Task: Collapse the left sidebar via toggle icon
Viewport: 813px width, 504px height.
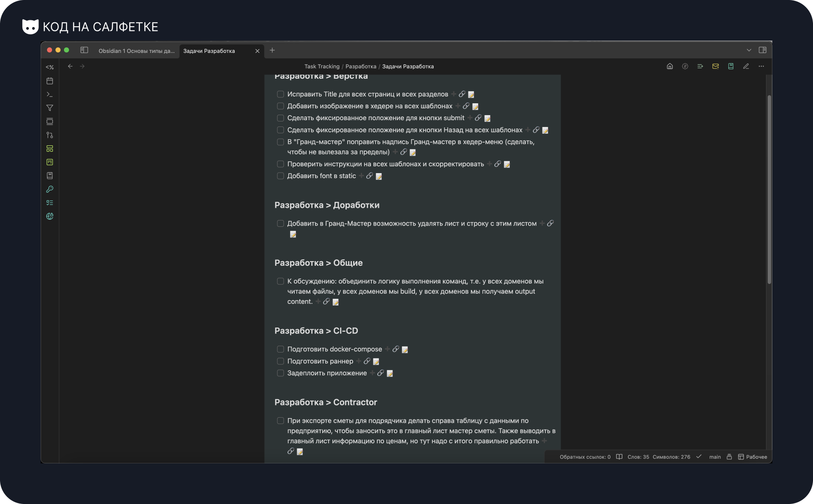Action: click(84, 50)
